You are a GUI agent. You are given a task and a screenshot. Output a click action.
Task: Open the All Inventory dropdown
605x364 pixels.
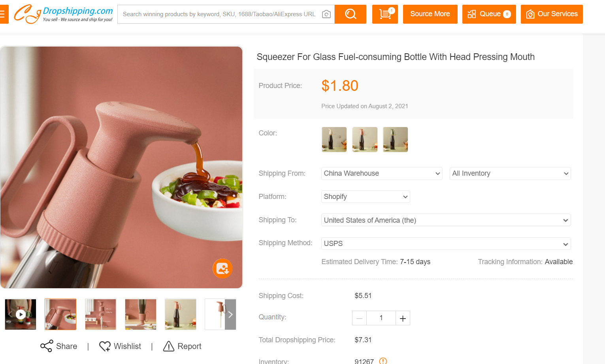(510, 173)
